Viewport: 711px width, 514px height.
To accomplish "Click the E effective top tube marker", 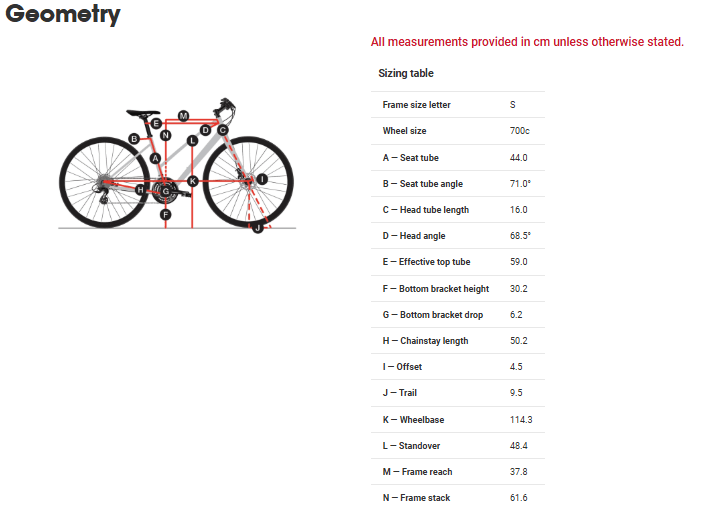I will [x=157, y=123].
